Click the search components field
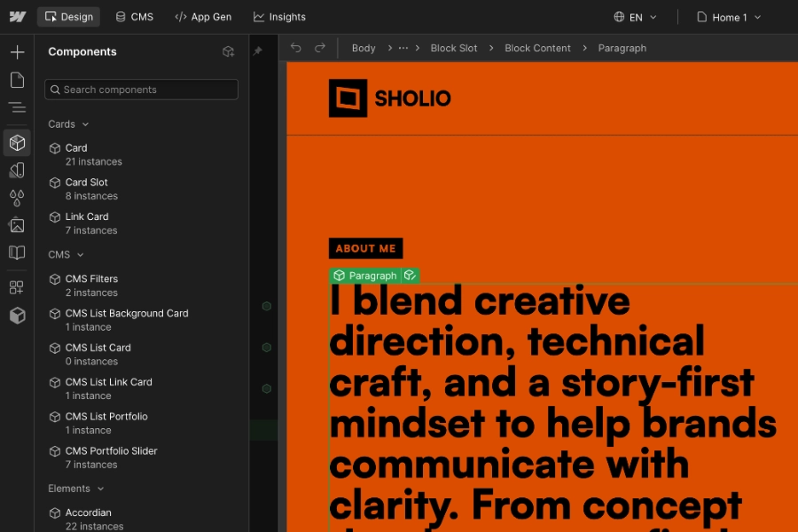Viewport: 798px width, 532px height. [x=141, y=90]
